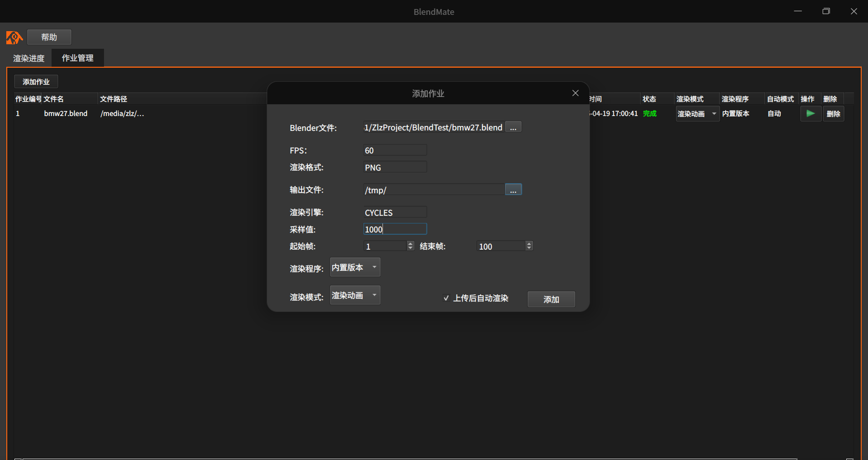
Task: Open the Help menu
Action: pyautogui.click(x=49, y=37)
